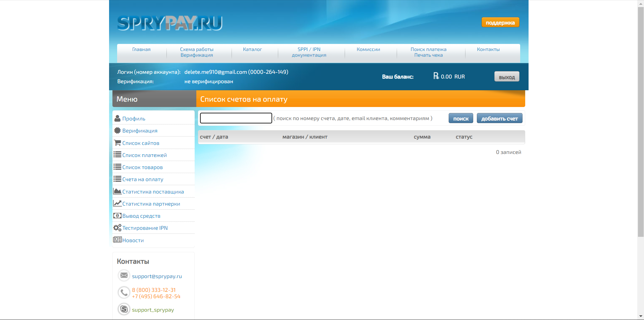Screen dimensions: 644x320
Task: Open SPPI / IPN документация page
Action: point(309,52)
